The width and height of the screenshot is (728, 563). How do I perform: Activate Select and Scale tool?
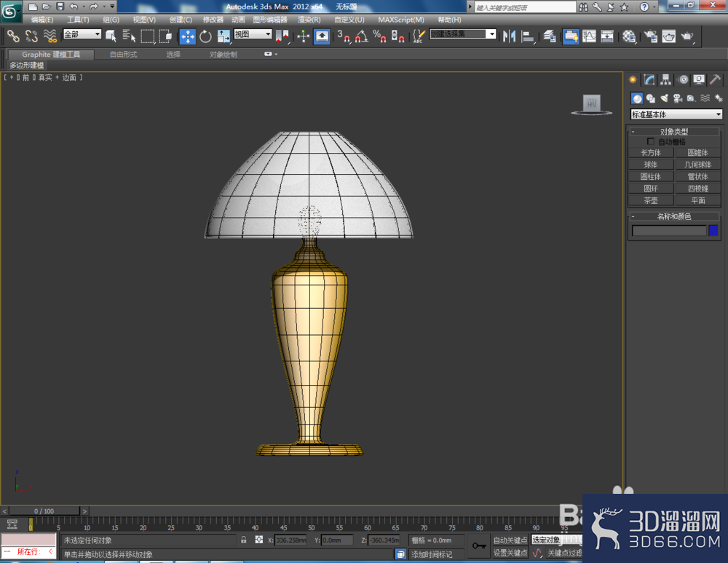tap(223, 36)
